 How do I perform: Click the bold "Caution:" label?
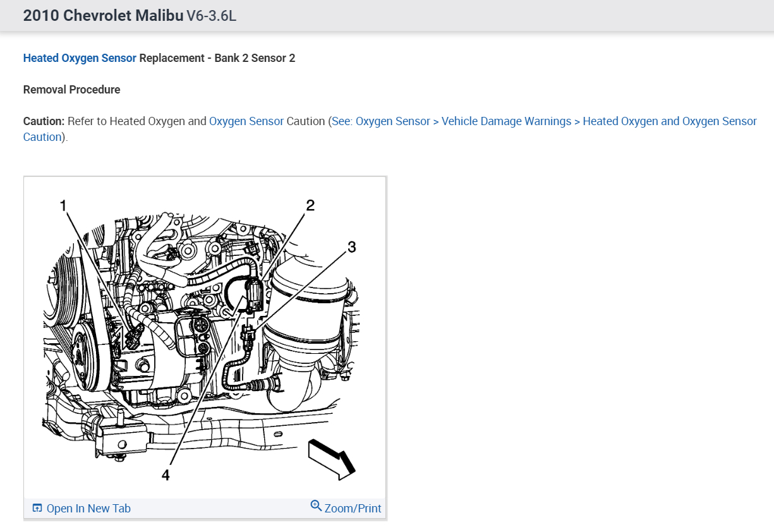pos(44,121)
